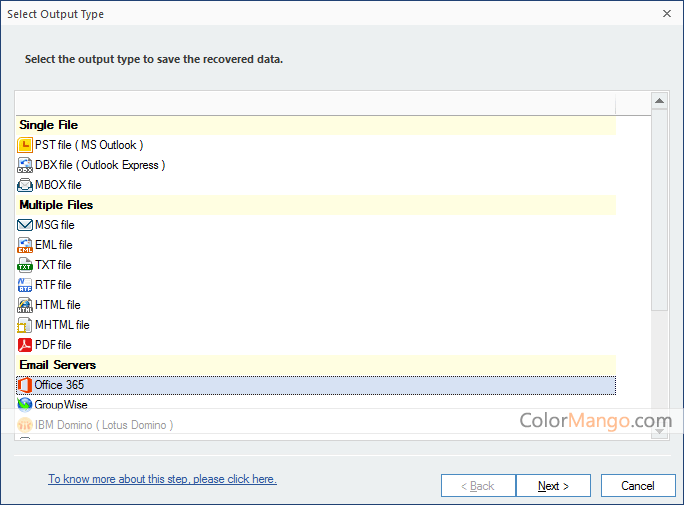Select the Multiple Files group header
This screenshot has width=684, height=505.
point(56,205)
